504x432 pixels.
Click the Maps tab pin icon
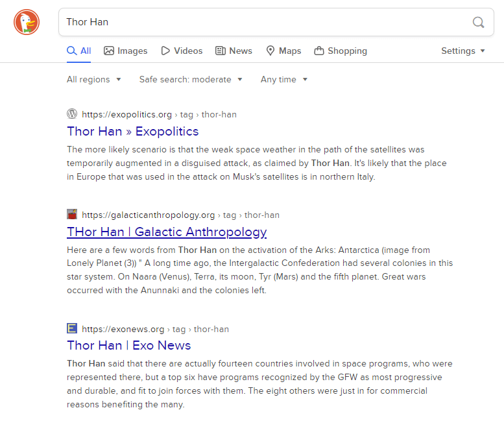click(270, 51)
